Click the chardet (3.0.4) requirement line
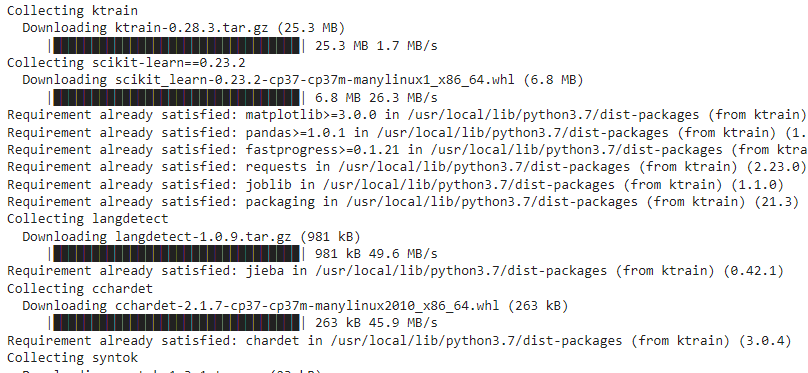Screen dimensions: 808x373 coord(399,341)
